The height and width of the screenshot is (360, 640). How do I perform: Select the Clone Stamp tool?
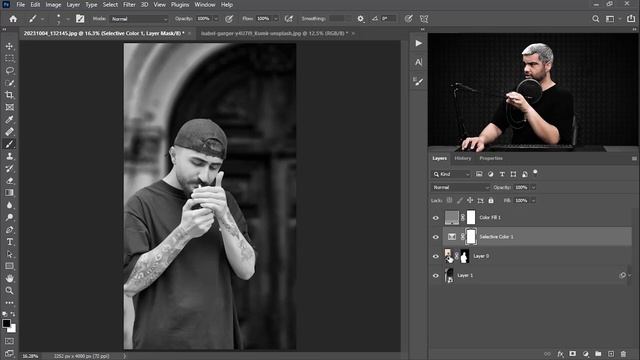coord(9,156)
